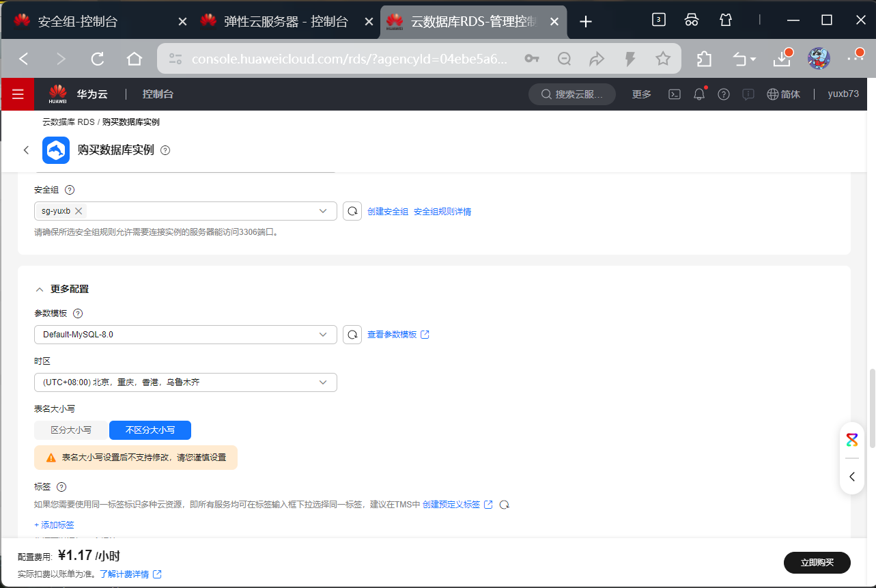Open browser extensions puzzle icon
This screenshot has height=588, width=876.
click(704, 59)
